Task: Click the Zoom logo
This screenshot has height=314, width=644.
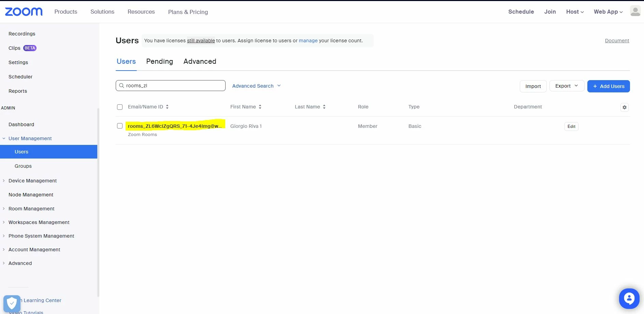Action: point(24,12)
